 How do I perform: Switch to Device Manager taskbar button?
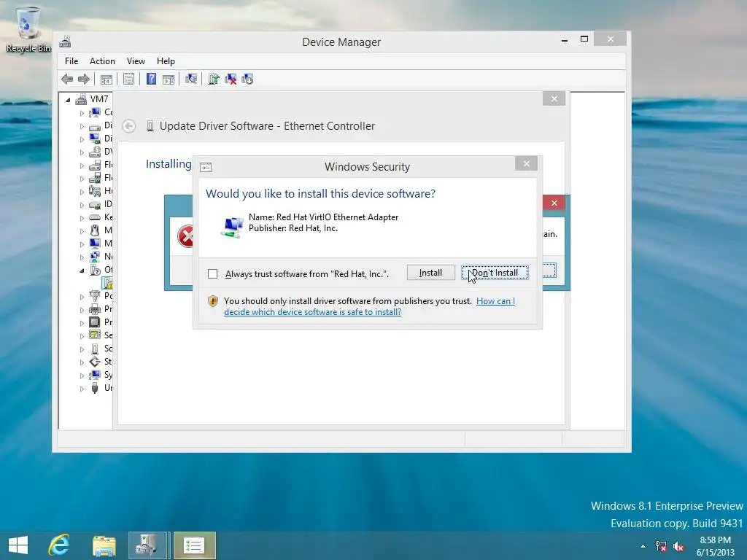tap(147, 545)
